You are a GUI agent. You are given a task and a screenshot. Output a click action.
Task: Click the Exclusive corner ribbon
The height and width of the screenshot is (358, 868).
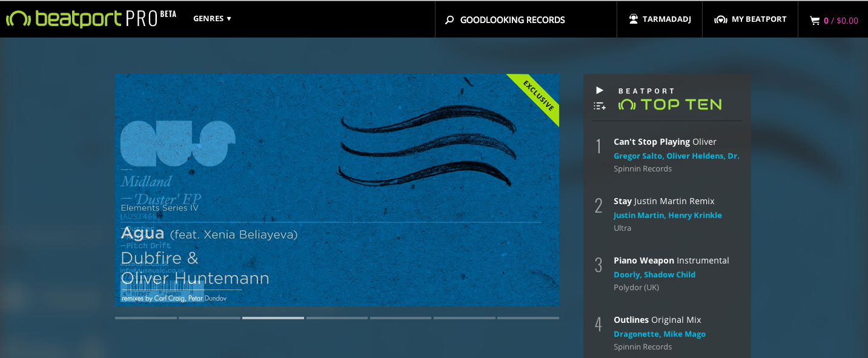click(x=537, y=96)
